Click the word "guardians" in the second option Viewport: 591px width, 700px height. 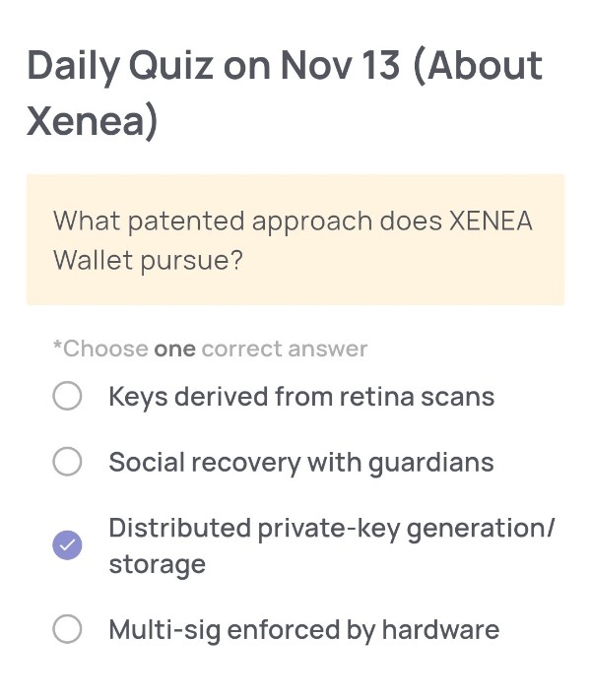(x=431, y=462)
